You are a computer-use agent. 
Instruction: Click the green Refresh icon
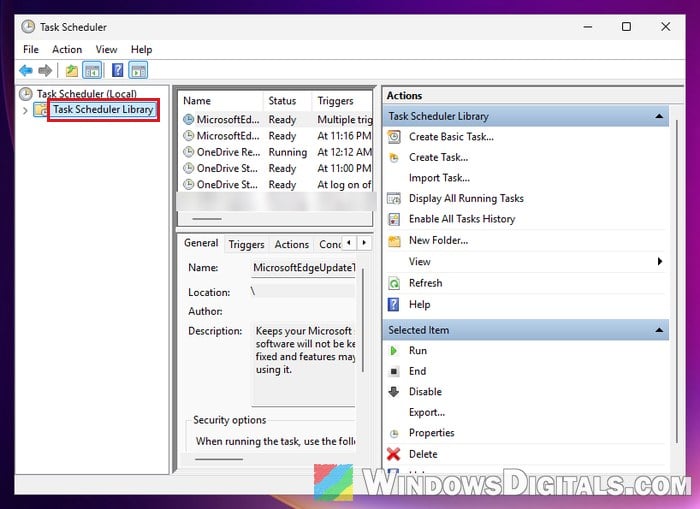point(394,283)
